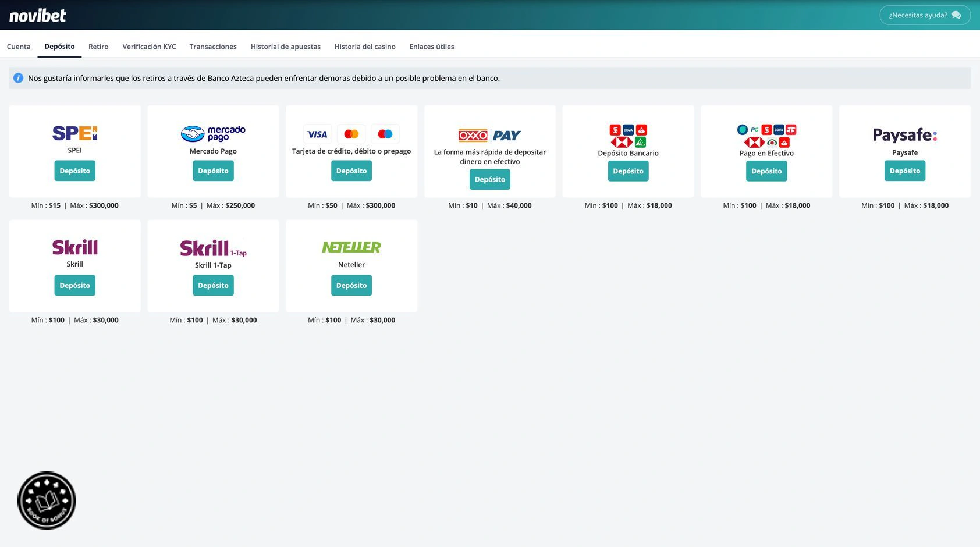Click Depósito button under Pago en Efectivo
Image resolution: width=980 pixels, height=547 pixels.
coord(766,172)
